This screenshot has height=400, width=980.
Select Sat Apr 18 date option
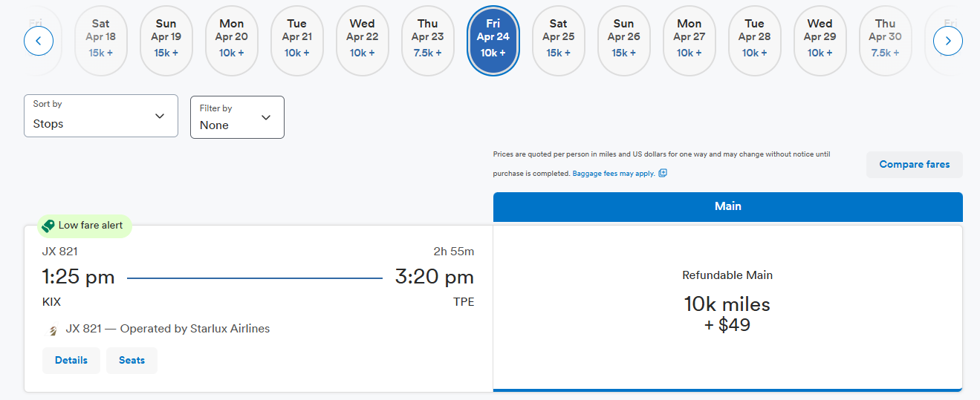(x=100, y=41)
